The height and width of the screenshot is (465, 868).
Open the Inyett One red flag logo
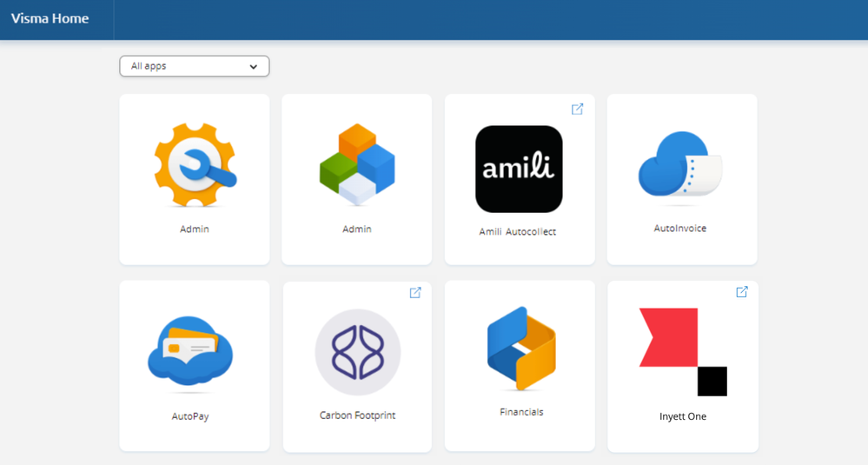[x=683, y=352]
